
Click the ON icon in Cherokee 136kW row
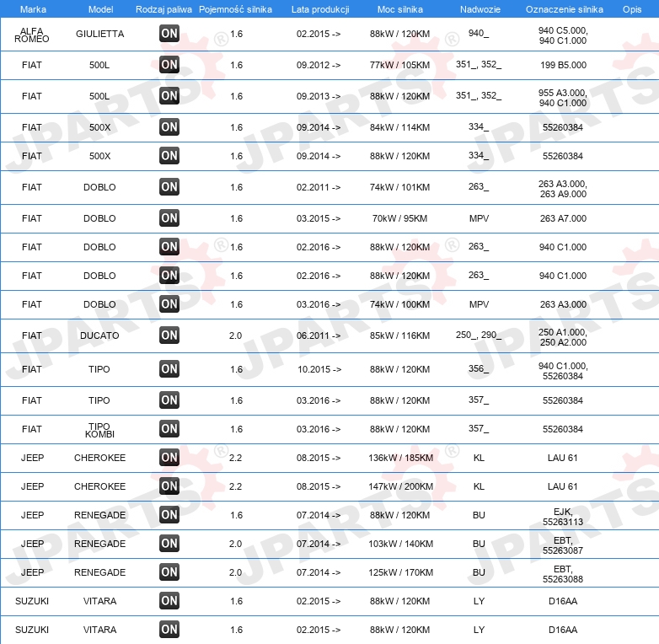(169, 458)
